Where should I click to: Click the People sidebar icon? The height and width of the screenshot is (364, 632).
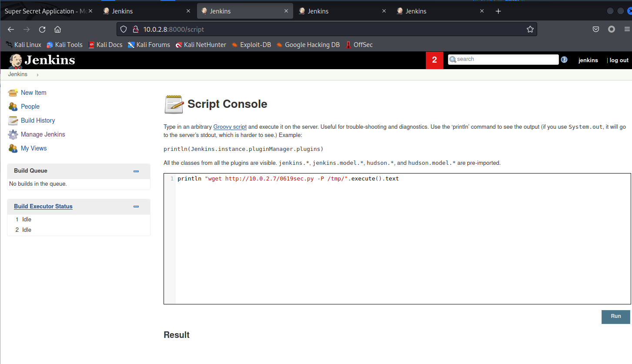click(x=13, y=107)
